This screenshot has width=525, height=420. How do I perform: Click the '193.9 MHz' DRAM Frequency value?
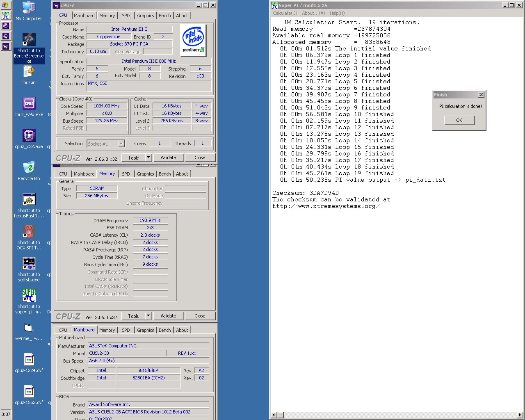(150, 220)
